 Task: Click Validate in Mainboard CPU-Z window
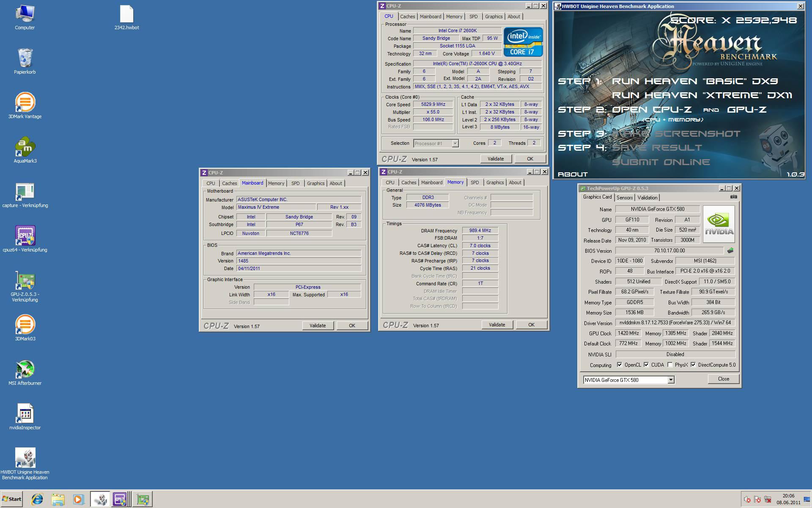click(x=318, y=326)
